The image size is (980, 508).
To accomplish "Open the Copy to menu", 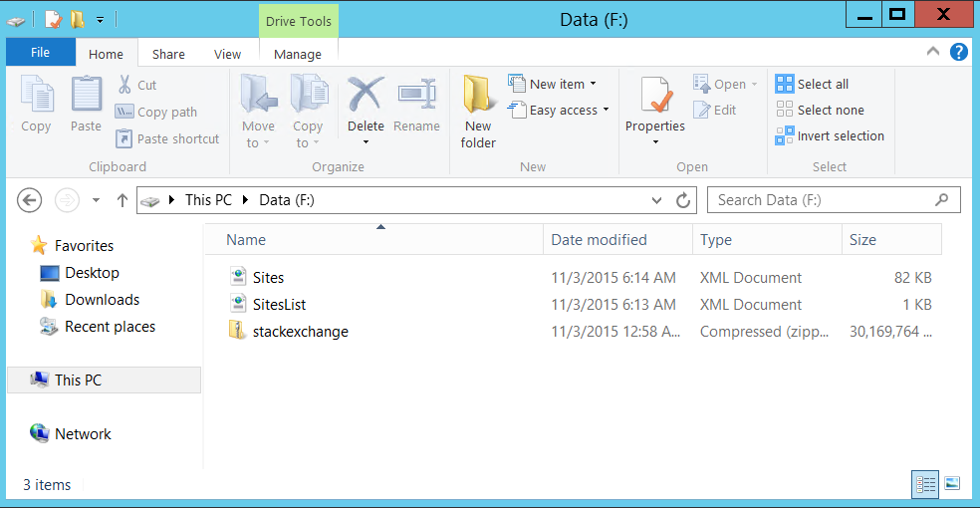I will pos(308,112).
